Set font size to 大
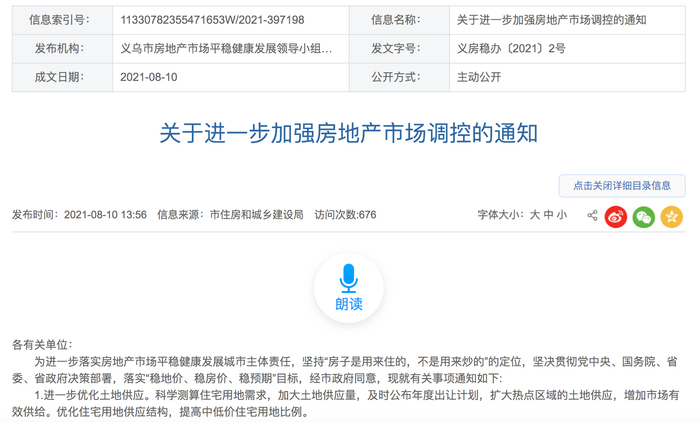The image size is (700, 422). [x=534, y=215]
